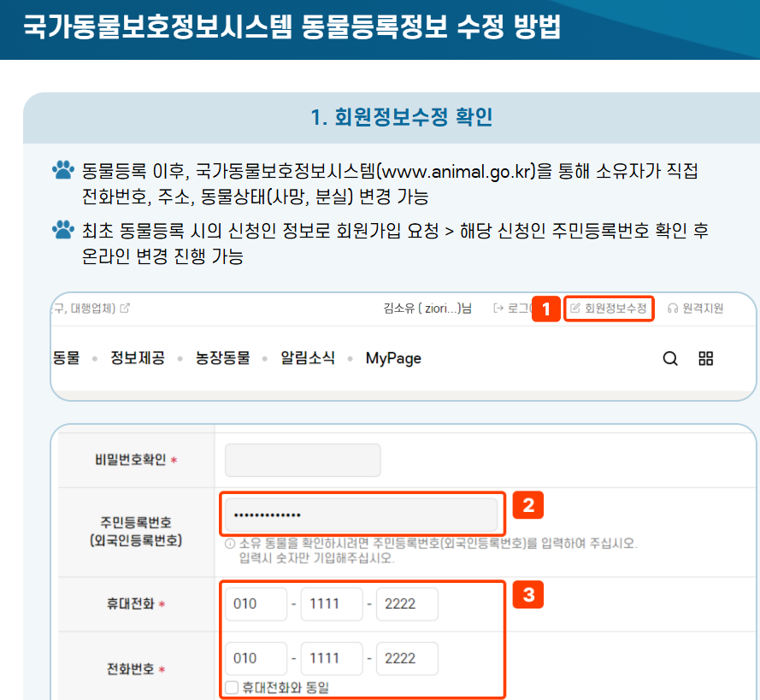Click the 로그 logout link
This screenshot has width=760, height=700.
(512, 308)
